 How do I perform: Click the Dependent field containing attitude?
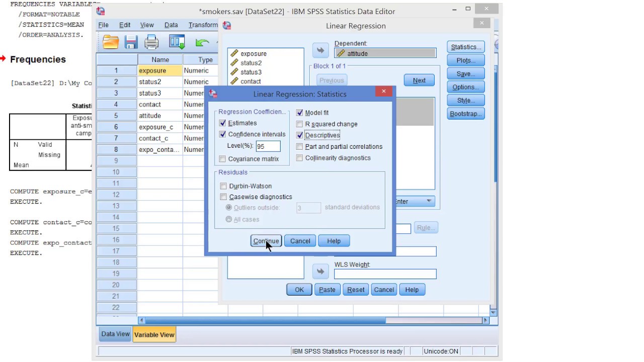tap(385, 53)
